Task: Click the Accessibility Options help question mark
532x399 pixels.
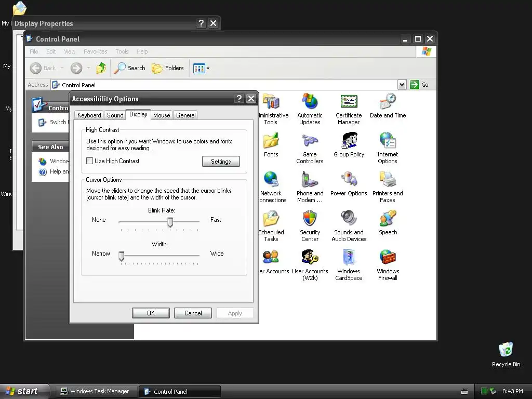Action: click(x=239, y=98)
